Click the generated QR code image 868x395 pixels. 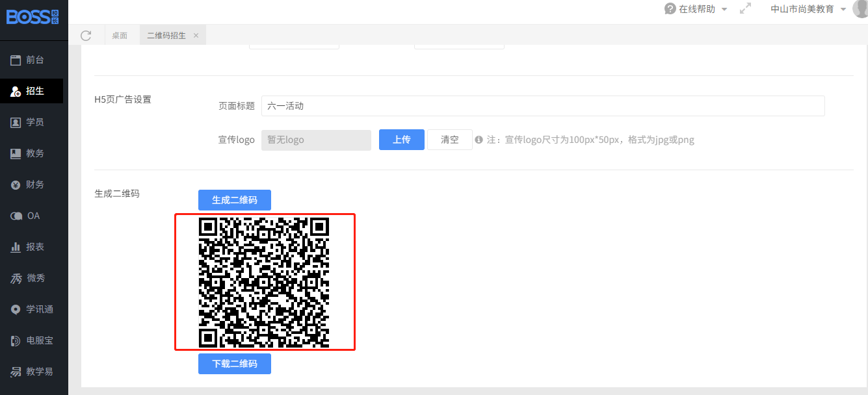click(264, 282)
